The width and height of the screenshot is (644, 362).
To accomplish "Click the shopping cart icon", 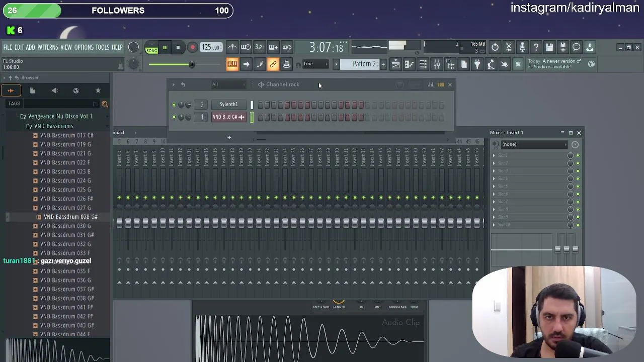I will coord(518,64).
